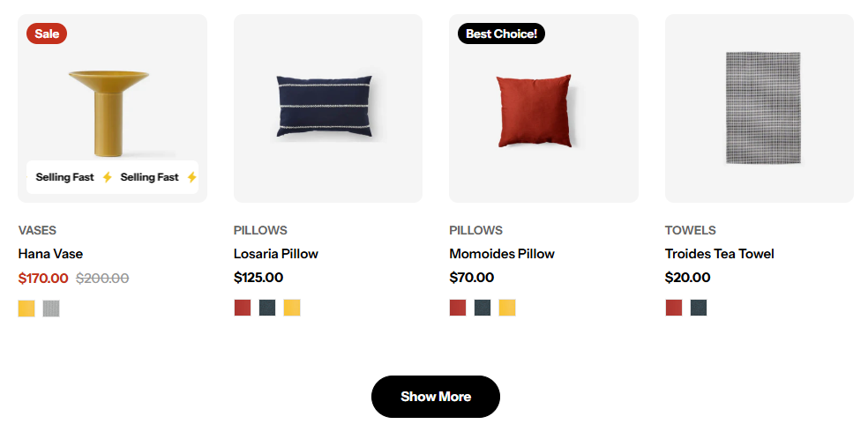This screenshot has height=439, width=868.
Task: Open the Losaria Pillow title link
Action: (276, 254)
